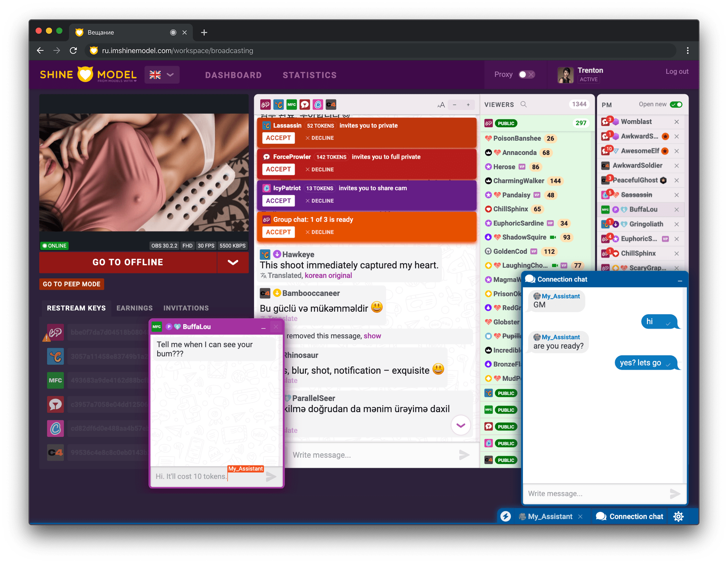Click the stream video preview
Image resolution: width=728 pixels, height=563 pixels.
[144, 173]
